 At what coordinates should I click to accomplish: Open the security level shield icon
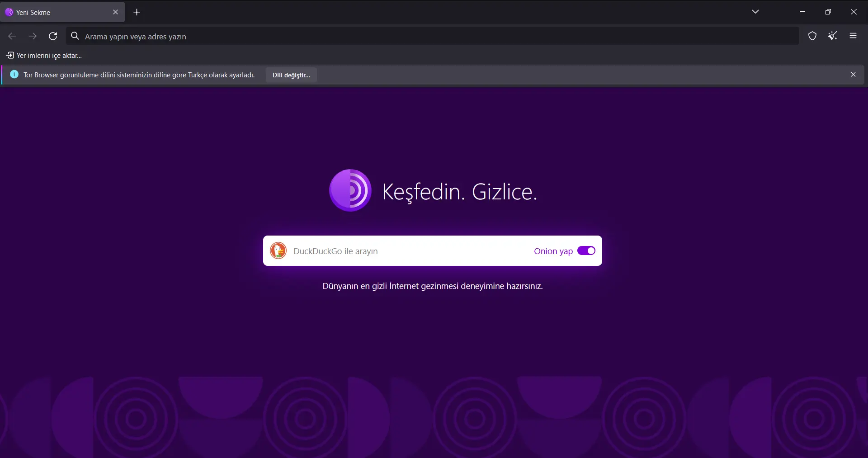(812, 36)
